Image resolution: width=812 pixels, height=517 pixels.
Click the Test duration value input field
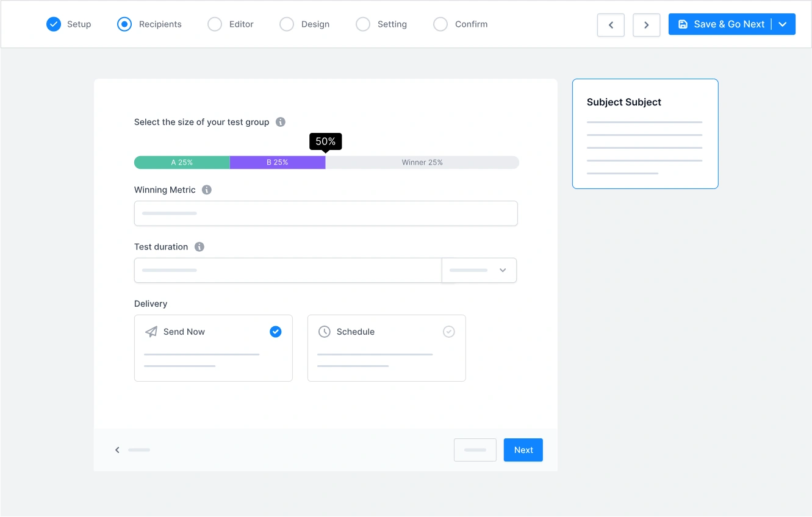pyautogui.click(x=287, y=270)
